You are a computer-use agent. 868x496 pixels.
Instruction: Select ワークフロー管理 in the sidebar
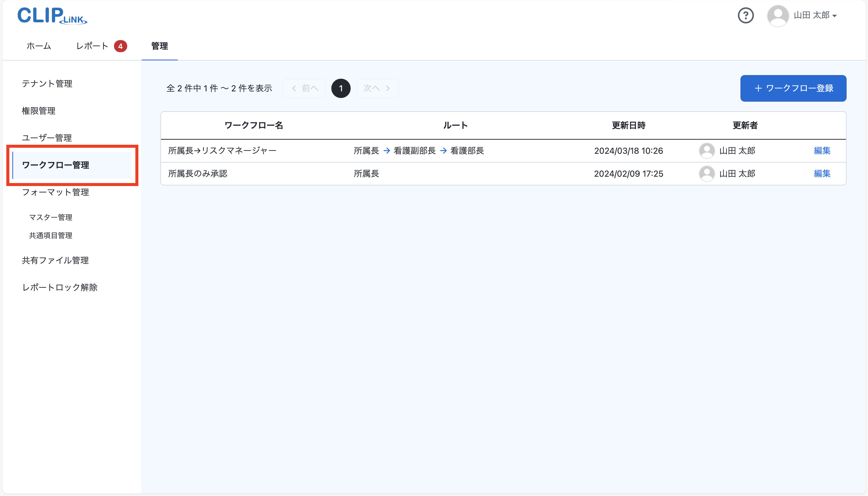[x=55, y=165]
